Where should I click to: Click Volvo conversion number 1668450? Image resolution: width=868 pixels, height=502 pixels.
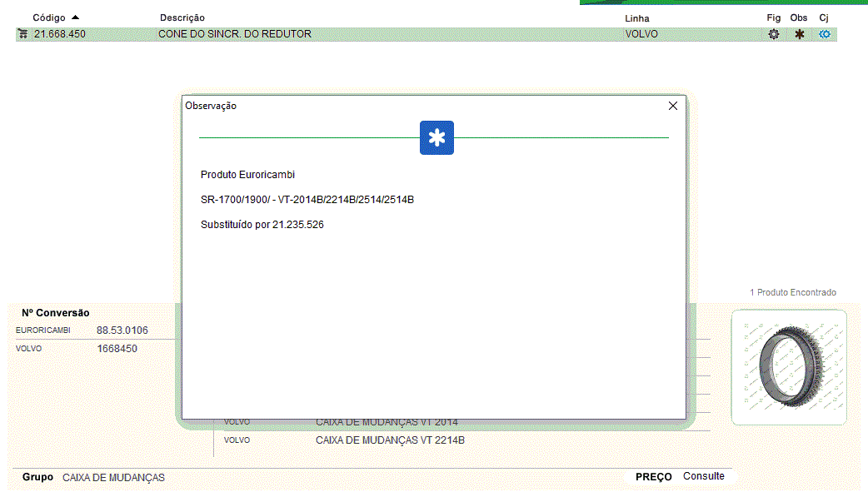coord(117,349)
